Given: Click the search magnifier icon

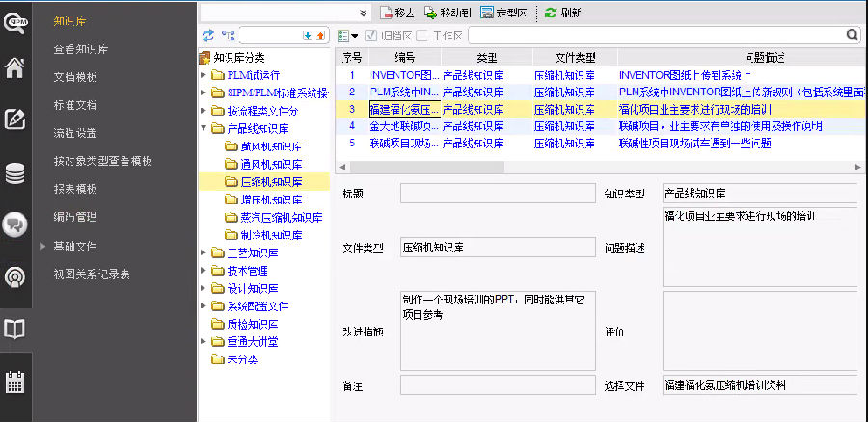Looking at the screenshot, I should [x=852, y=36].
